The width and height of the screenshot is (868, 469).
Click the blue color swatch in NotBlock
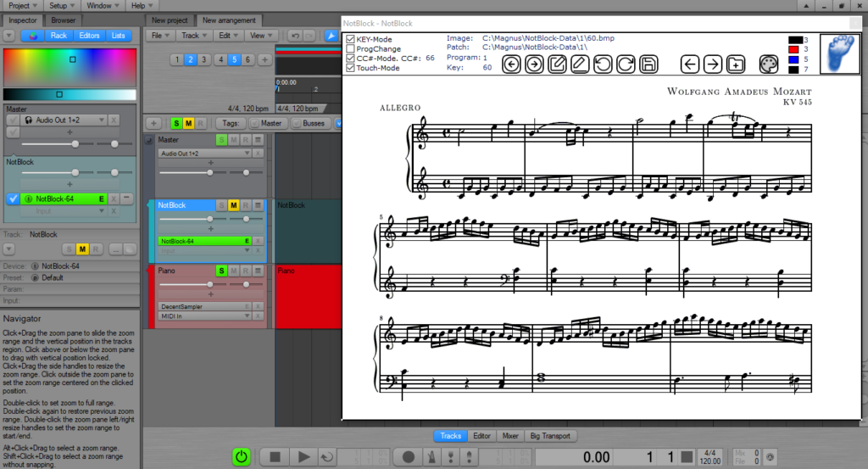coord(793,59)
